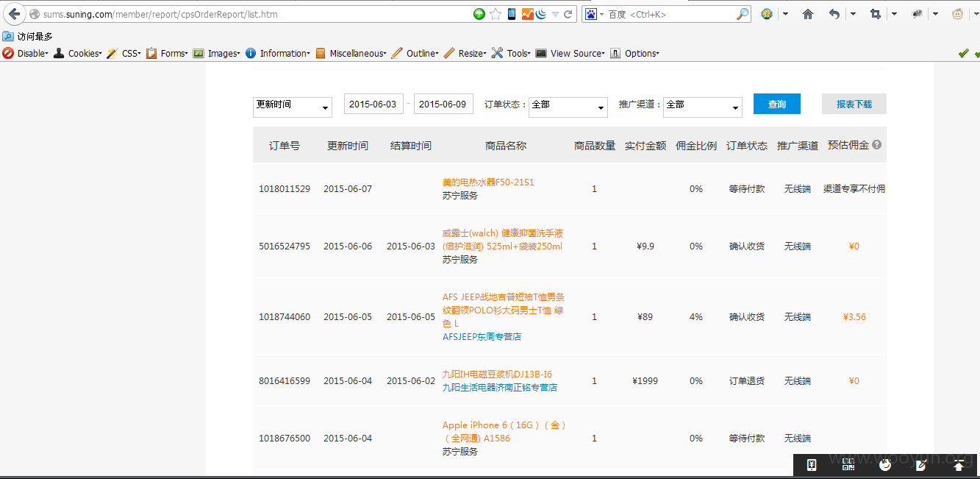Open the Information developer menu
Screen dimensions: 980x479
(x=277, y=53)
